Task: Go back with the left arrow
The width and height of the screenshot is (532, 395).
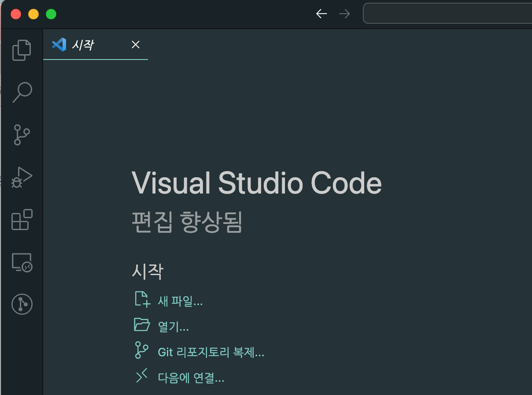Action: point(321,14)
